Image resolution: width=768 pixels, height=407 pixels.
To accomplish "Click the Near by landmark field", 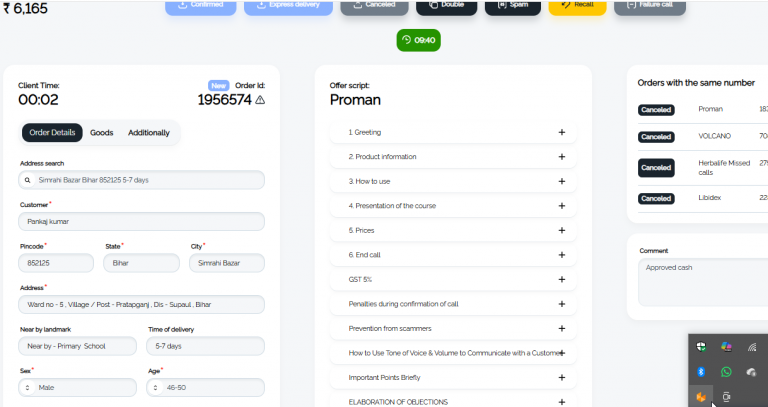I will point(77,346).
